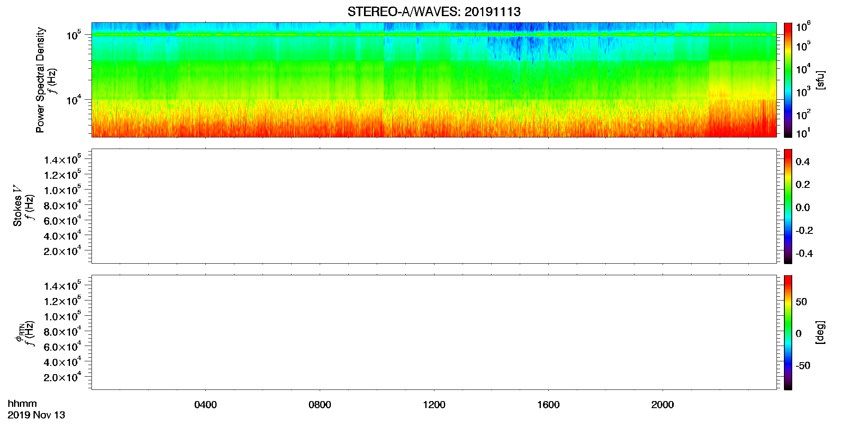The width and height of the screenshot is (868, 447).
Task: Select the 2000 time tick label
Action: [663, 405]
